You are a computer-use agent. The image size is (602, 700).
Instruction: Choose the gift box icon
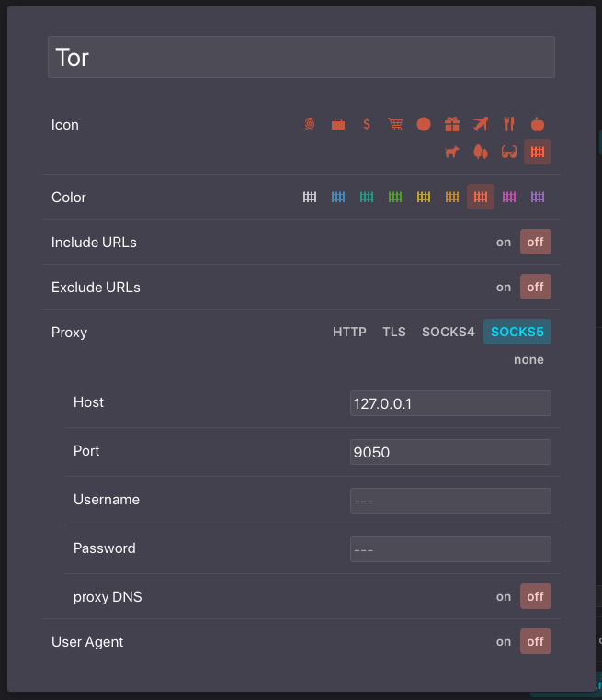pyautogui.click(x=452, y=124)
